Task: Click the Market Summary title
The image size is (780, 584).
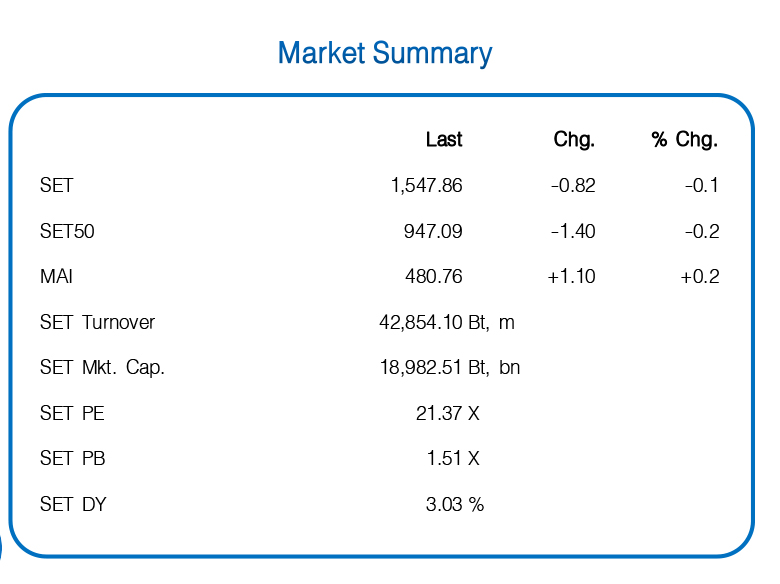Action: pyautogui.click(x=385, y=53)
